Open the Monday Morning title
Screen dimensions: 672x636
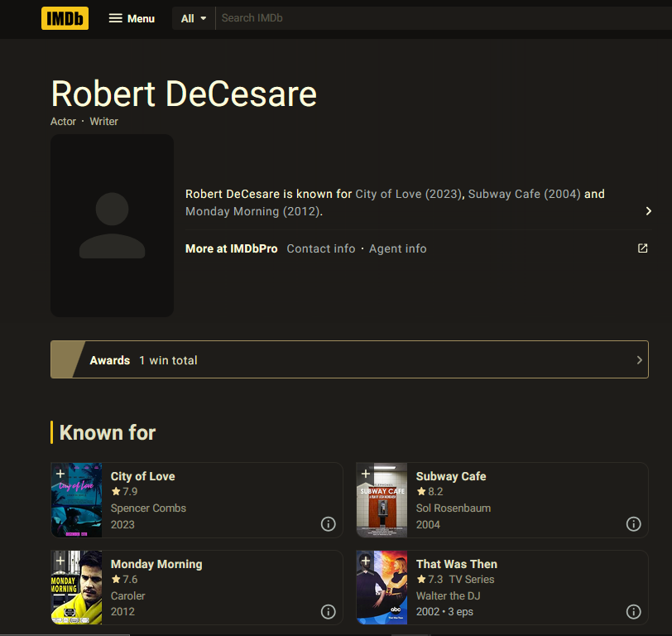[156, 564]
